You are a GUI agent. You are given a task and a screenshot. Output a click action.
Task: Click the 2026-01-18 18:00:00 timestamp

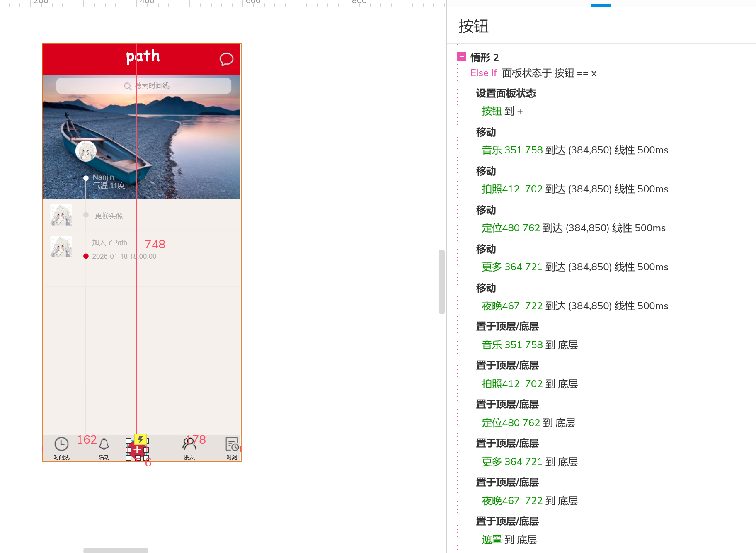(x=124, y=256)
